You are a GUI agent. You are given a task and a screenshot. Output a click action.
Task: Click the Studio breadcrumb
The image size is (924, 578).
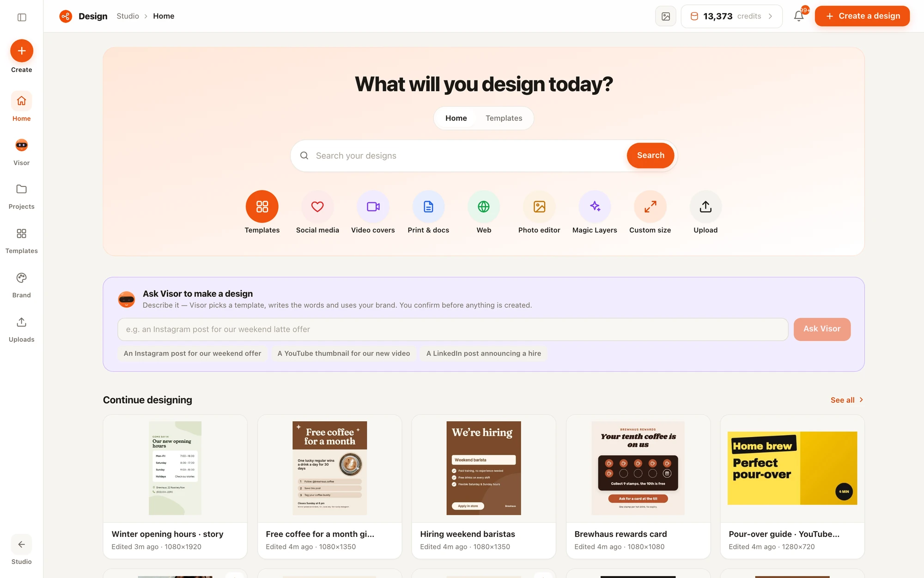(128, 16)
